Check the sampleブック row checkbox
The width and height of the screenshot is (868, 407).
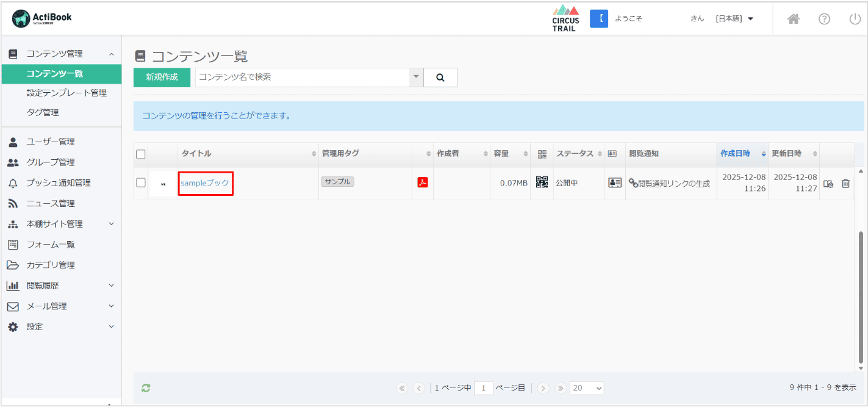[x=141, y=182]
